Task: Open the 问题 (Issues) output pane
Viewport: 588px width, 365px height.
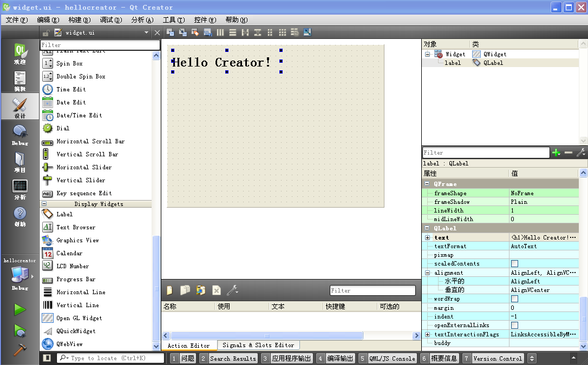Action: [183, 359]
